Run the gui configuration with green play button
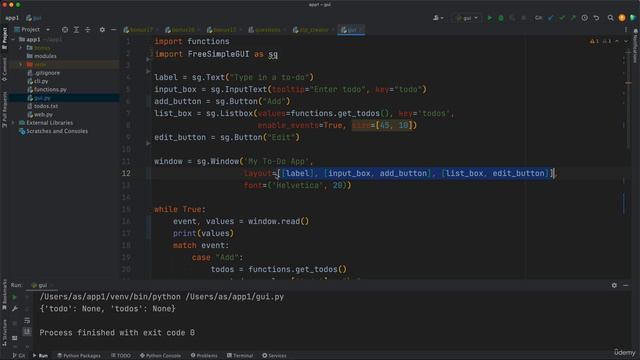640x360 pixels. tap(489, 18)
